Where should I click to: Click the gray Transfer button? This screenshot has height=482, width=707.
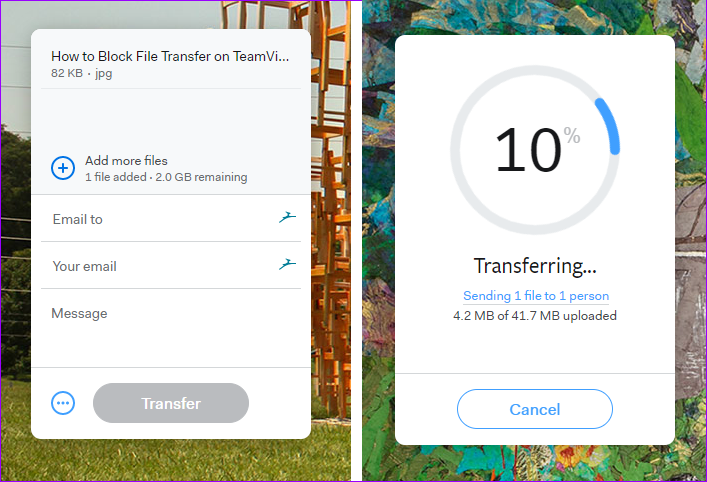[171, 403]
